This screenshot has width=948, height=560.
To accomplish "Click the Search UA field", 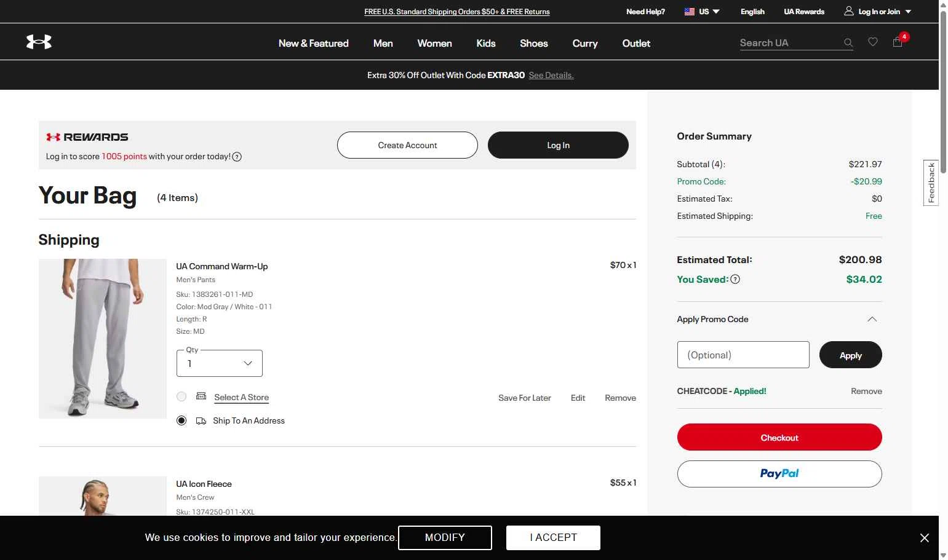I will [790, 42].
